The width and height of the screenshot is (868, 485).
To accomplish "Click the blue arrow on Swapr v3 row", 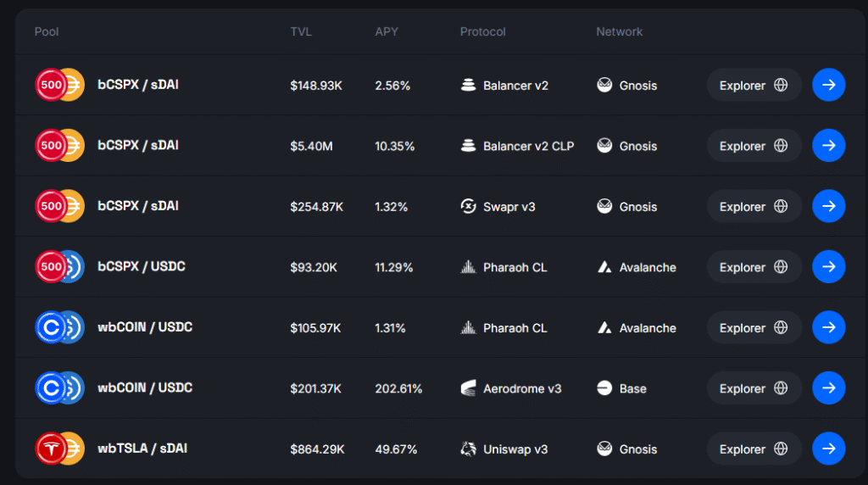I will (828, 206).
